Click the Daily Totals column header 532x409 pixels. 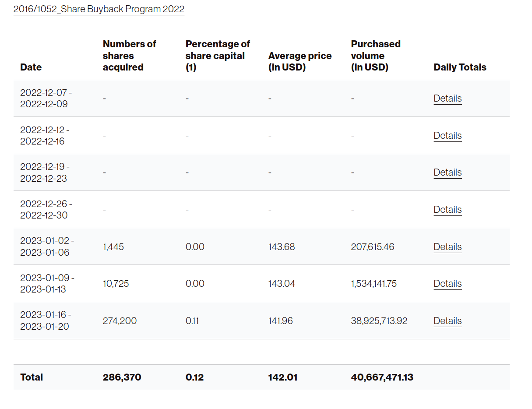pos(460,67)
